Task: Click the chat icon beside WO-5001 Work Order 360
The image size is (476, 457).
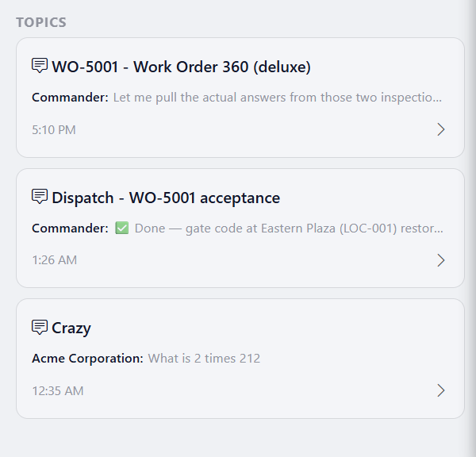Action: [40, 65]
